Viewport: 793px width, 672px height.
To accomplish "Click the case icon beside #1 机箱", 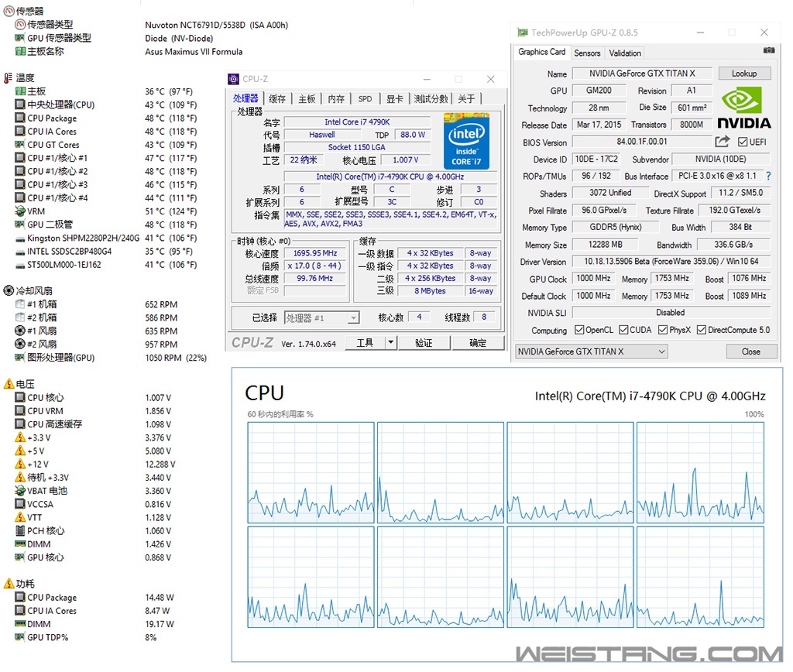I will 20,304.
